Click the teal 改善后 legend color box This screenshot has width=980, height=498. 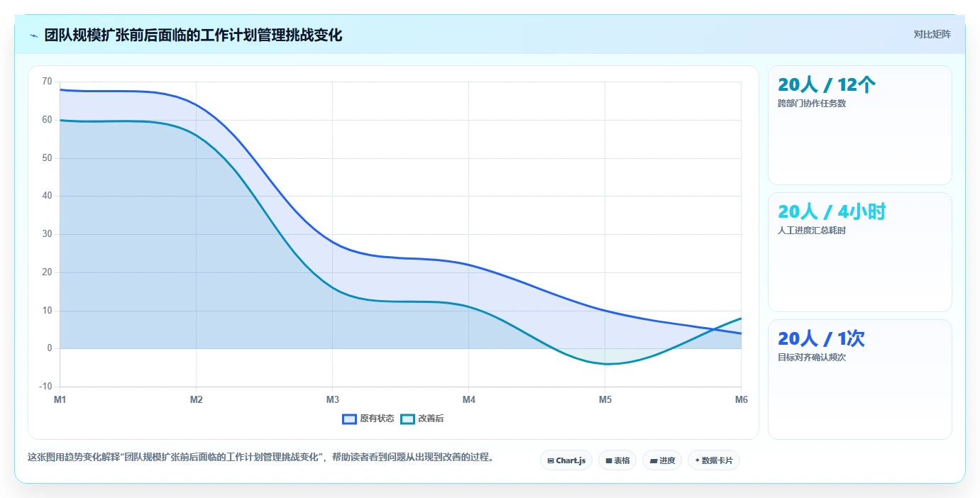pyautogui.click(x=407, y=419)
